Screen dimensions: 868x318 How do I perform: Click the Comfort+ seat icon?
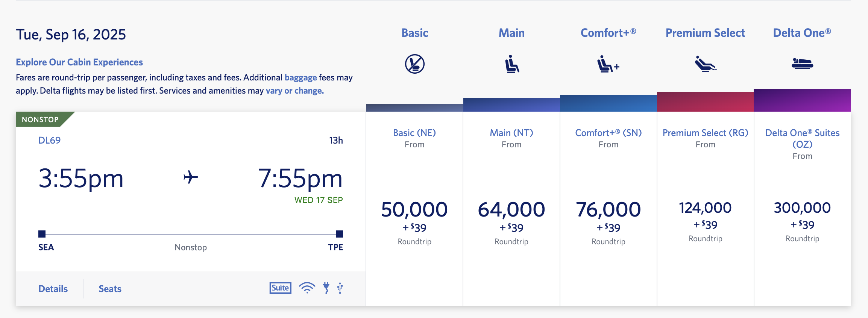coord(608,64)
